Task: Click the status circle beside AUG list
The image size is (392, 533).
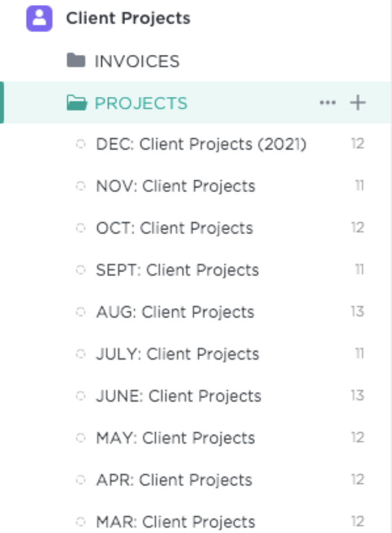Action: (81, 312)
